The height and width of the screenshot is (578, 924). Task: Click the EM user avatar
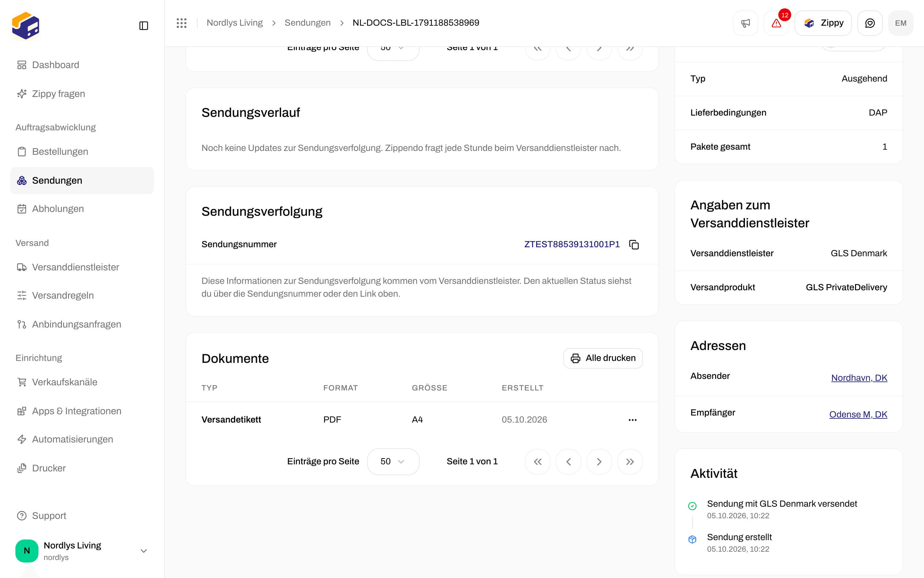901,23
